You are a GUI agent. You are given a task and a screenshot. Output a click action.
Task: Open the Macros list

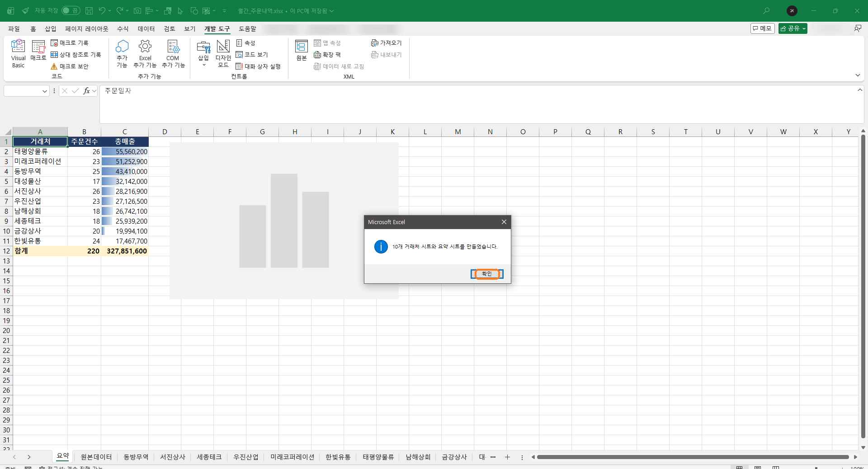(x=38, y=51)
